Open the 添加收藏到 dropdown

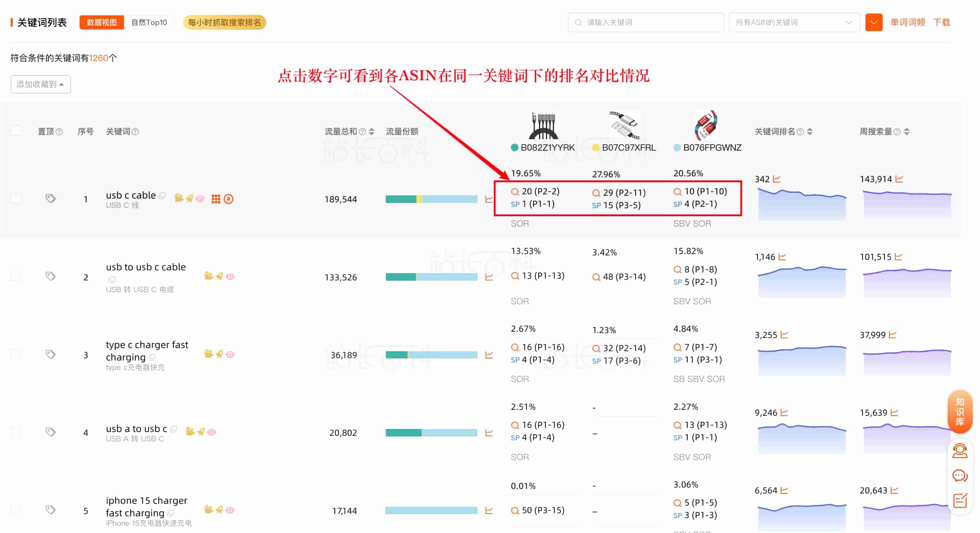(40, 84)
